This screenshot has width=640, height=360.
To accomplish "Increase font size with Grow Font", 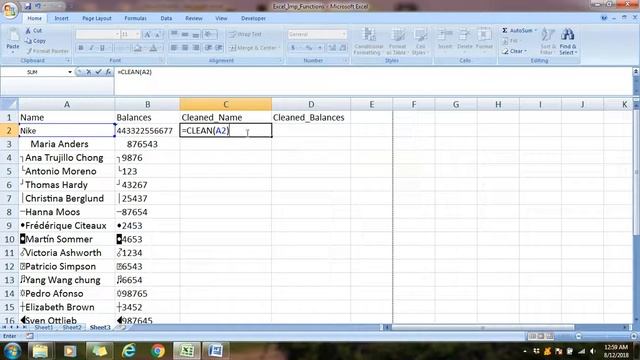I will coord(147,35).
